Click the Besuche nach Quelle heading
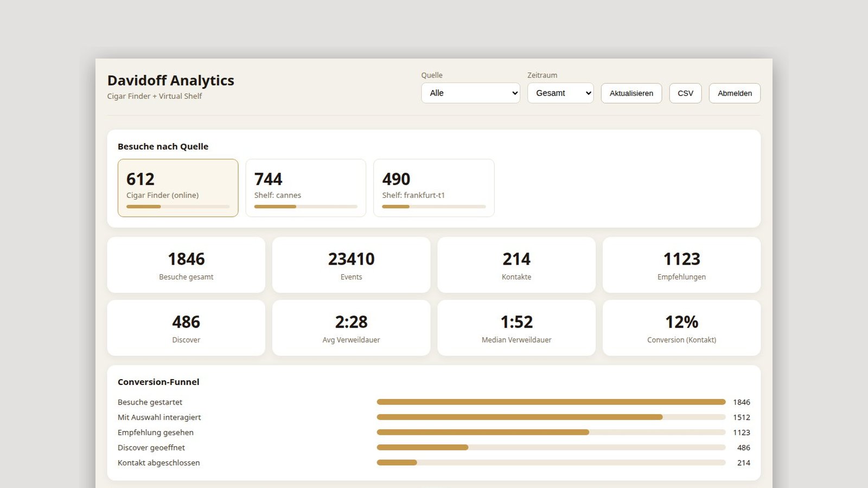 coord(163,146)
